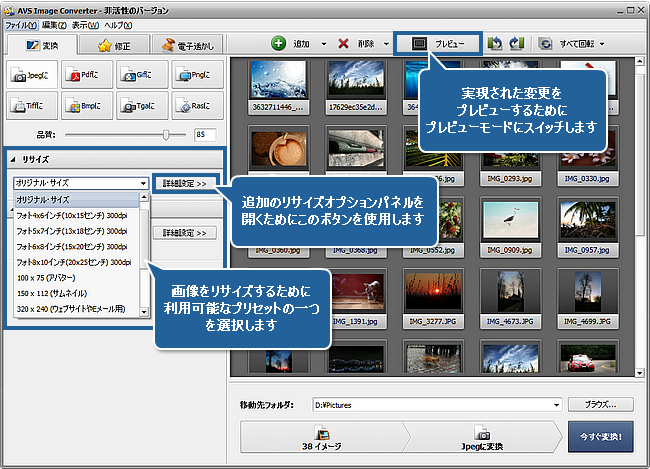The image size is (650, 469).
Task: Pick the Pngに output format
Action: [x=195, y=73]
